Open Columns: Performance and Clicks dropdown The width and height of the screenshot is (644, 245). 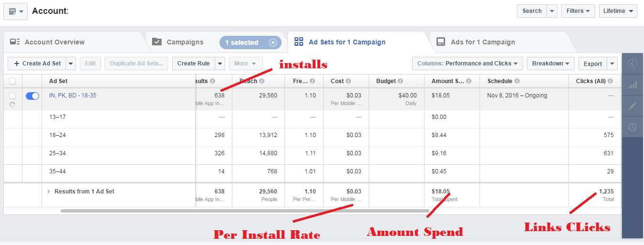click(468, 64)
